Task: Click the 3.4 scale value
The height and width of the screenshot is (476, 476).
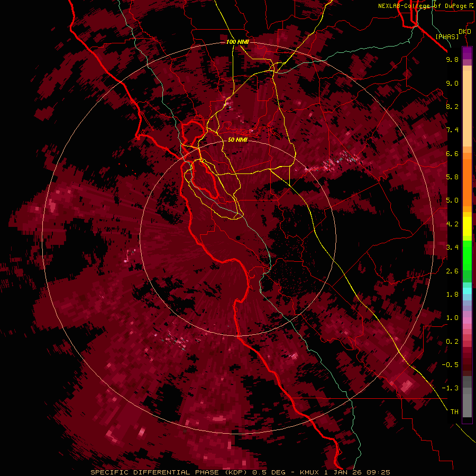Action: 452,248
